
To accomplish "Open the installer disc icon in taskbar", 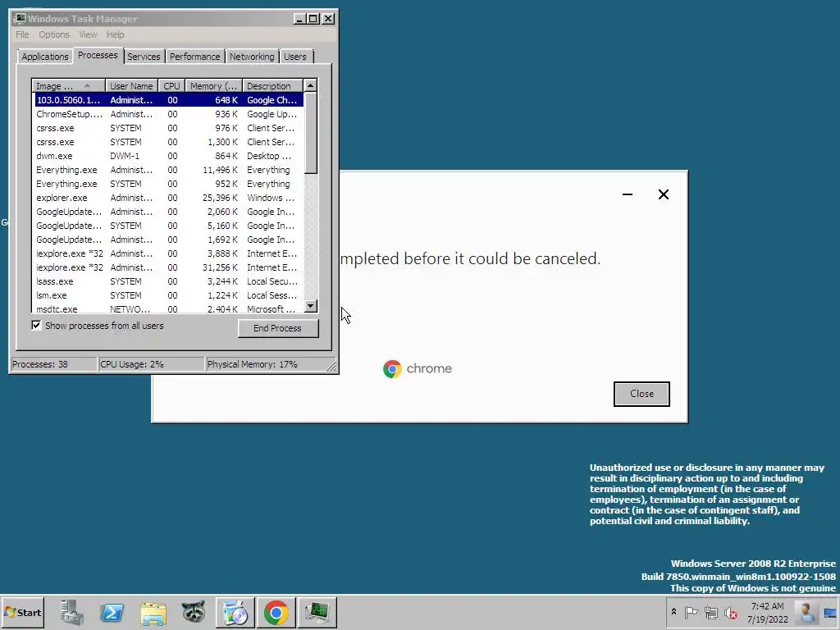I will point(235,612).
